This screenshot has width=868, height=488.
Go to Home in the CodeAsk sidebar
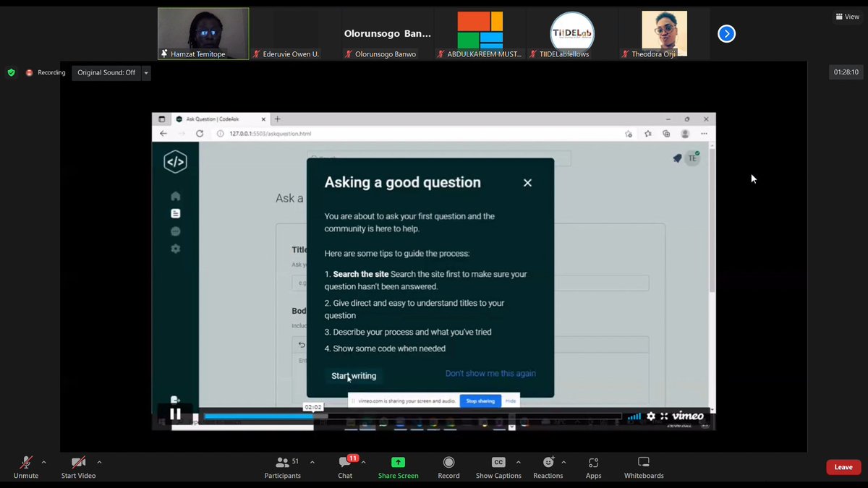(176, 196)
